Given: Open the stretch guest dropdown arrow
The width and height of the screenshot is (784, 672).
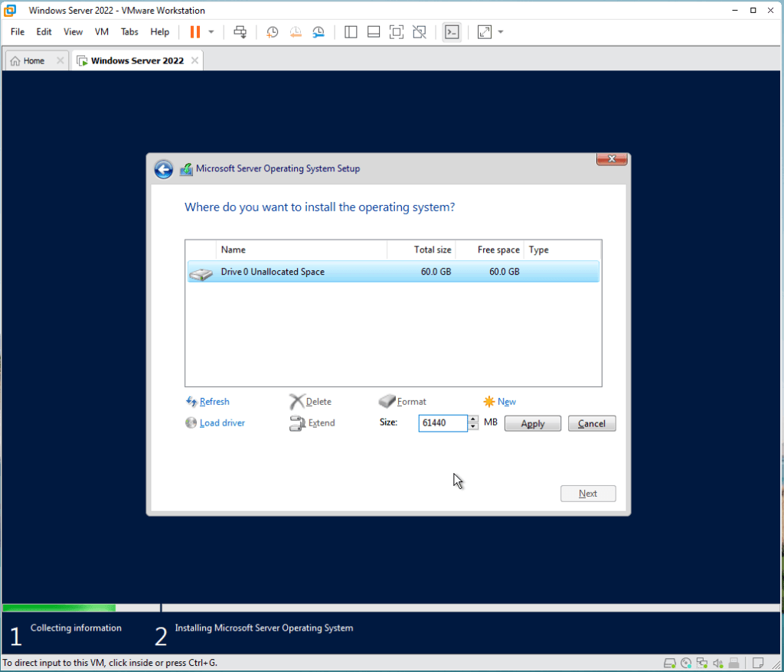Looking at the screenshot, I should (x=501, y=32).
